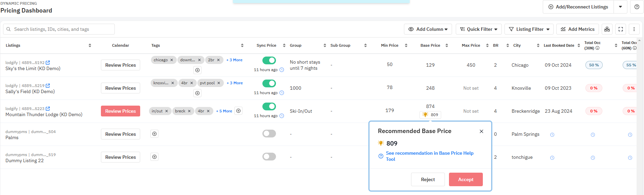This screenshot has height=195, width=644.
Task: Add tag to Palms listing
Action: point(154,134)
